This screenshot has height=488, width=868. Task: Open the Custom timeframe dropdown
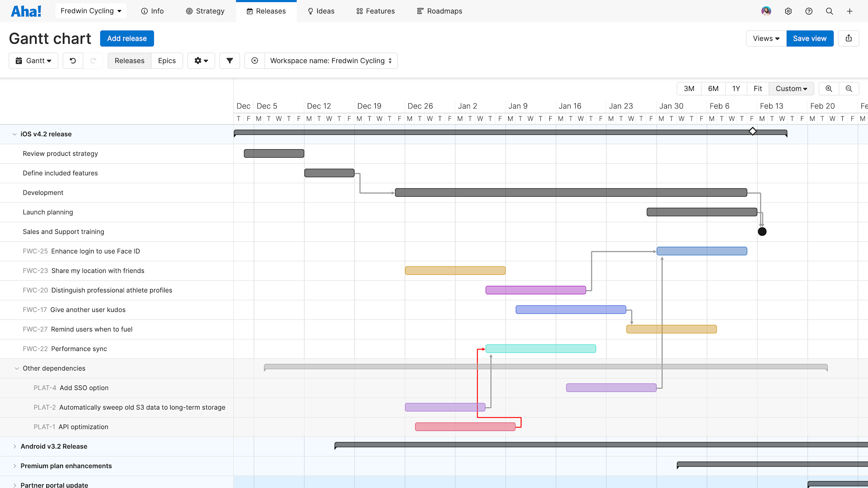click(791, 88)
